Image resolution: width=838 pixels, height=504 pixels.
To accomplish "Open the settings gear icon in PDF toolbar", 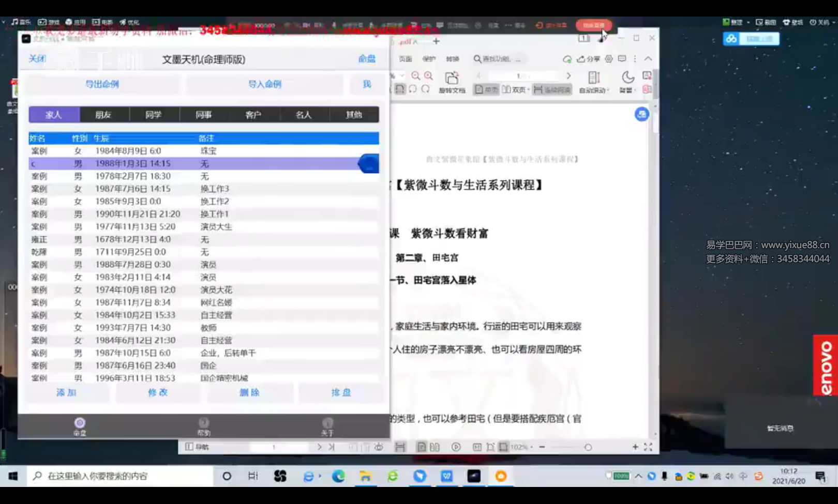I will click(609, 59).
